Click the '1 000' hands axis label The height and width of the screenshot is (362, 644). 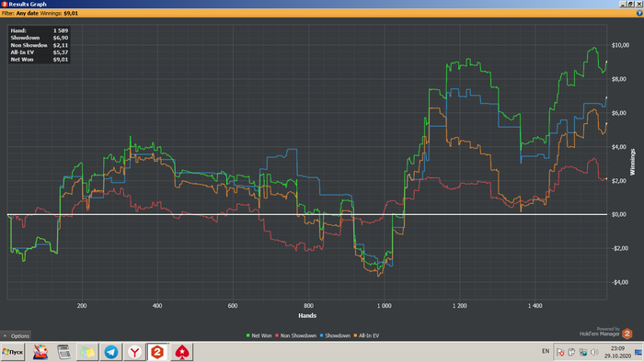(x=384, y=306)
